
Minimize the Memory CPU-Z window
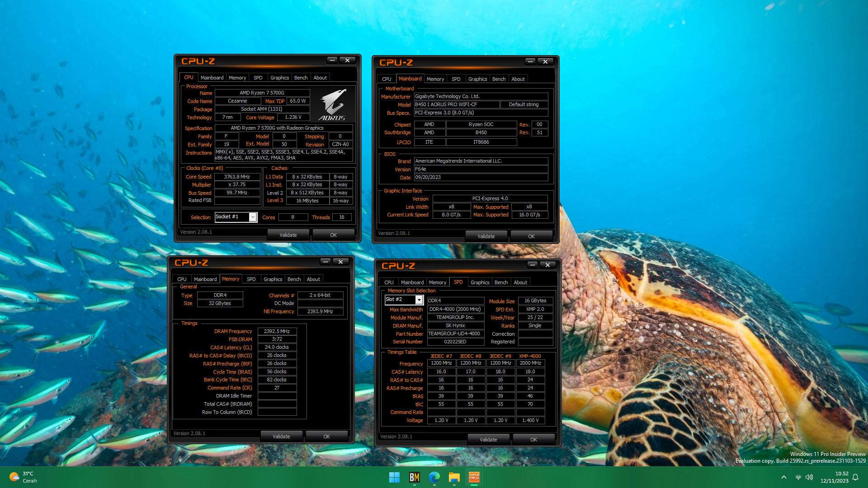[x=325, y=262]
